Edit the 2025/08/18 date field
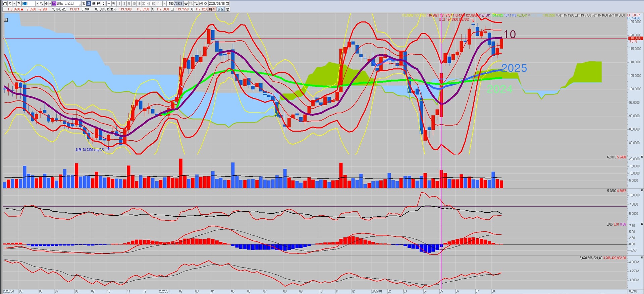This screenshot has height=294, width=644. (217, 3)
